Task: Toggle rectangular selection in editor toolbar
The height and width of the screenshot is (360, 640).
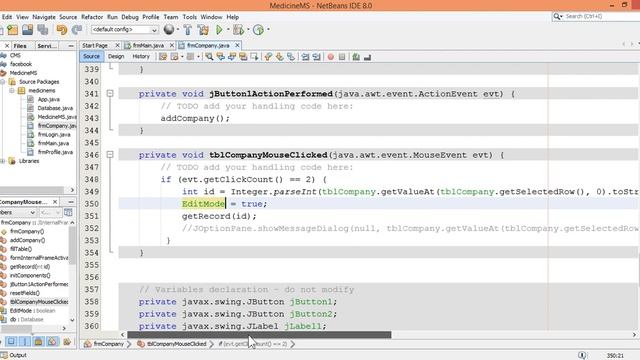Action: 254,57
